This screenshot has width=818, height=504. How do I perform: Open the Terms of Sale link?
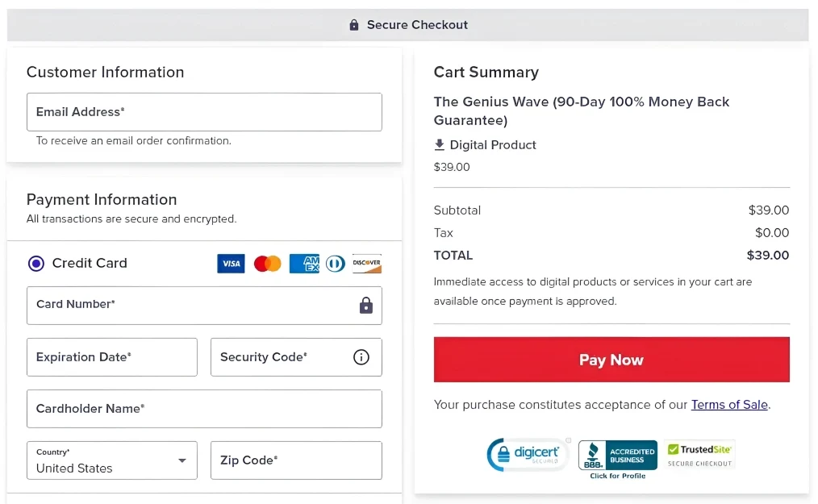click(x=729, y=405)
